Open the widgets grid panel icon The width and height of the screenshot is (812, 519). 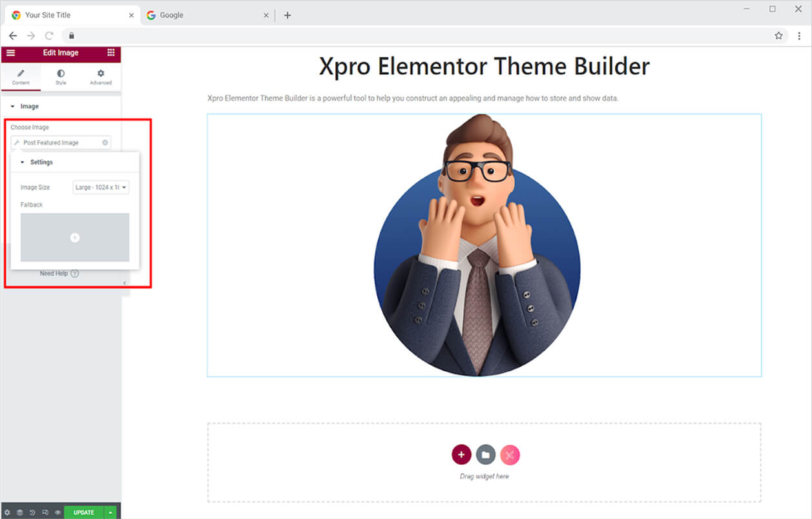click(111, 53)
